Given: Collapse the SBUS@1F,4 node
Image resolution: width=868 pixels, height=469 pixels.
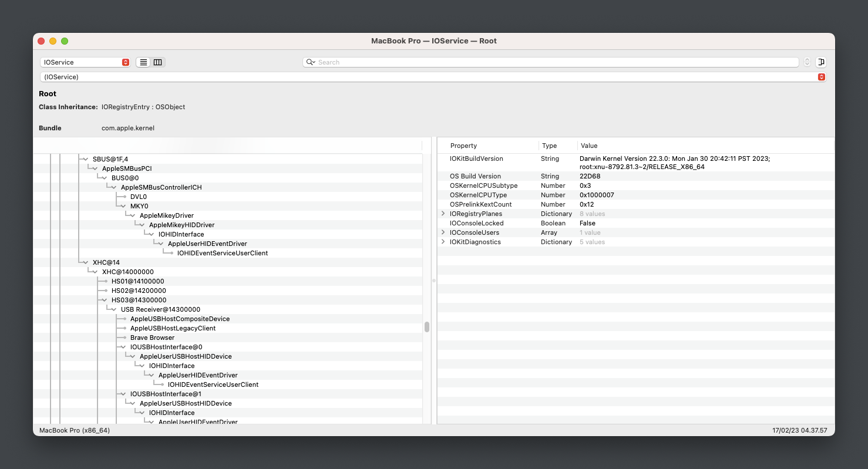Looking at the screenshot, I should tap(86, 159).
